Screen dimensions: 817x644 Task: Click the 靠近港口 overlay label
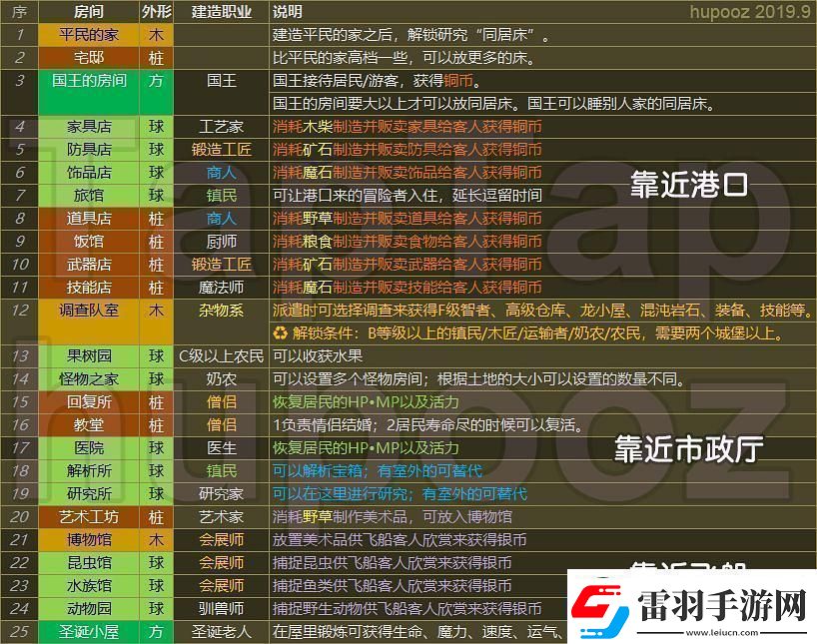pyautogui.click(x=689, y=185)
